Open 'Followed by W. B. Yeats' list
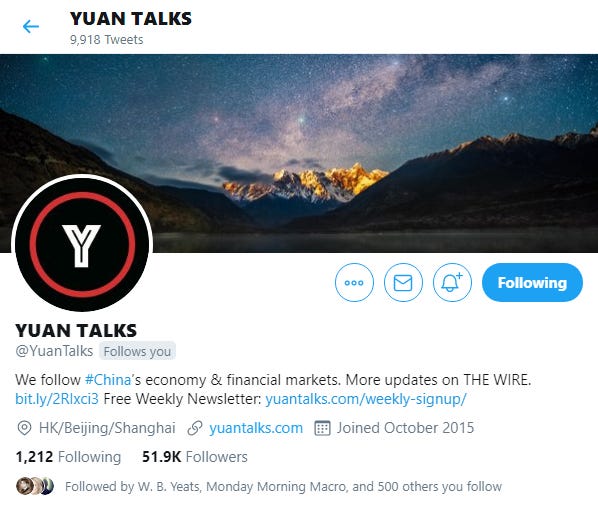The width and height of the screenshot is (598, 512). (x=283, y=486)
